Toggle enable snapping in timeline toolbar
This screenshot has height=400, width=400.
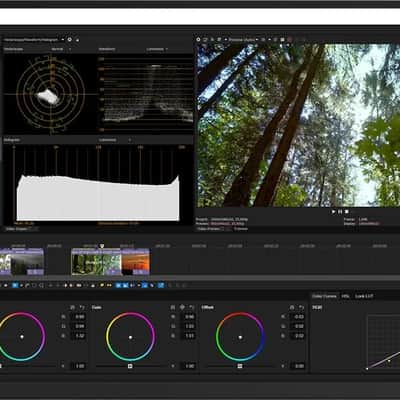pos(118,285)
